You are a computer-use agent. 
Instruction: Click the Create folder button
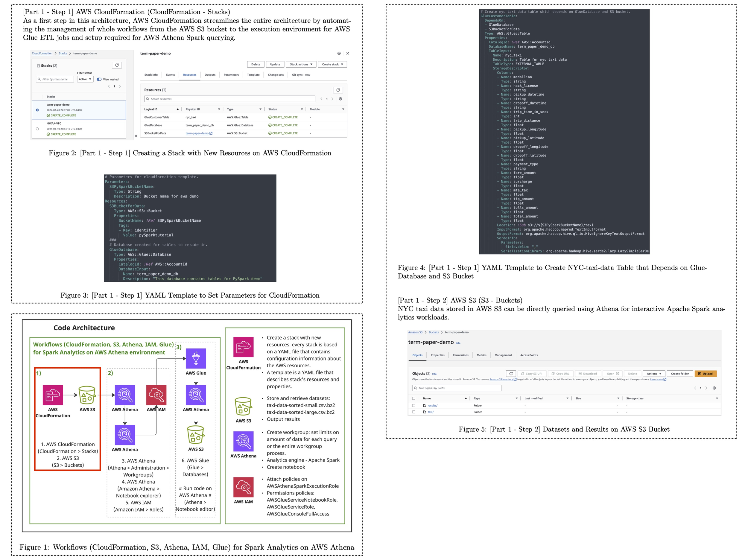pos(680,374)
